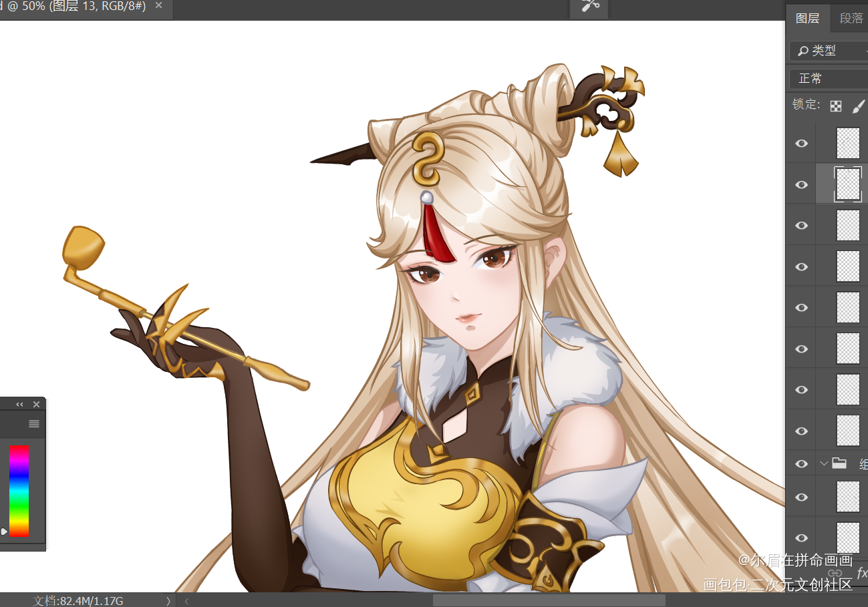Click the seventh layer row's thumbnail
The image size is (868, 607).
click(x=848, y=389)
